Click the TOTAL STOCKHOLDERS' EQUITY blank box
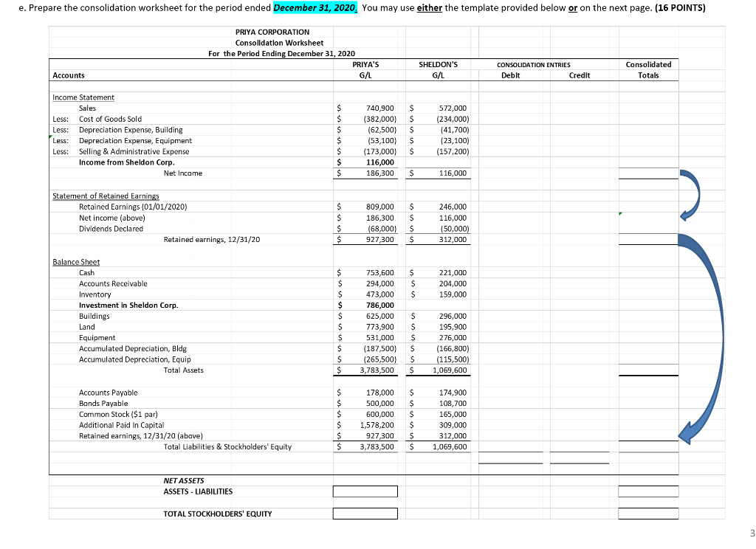Screen dimensions: 756x549 [x=365, y=513]
